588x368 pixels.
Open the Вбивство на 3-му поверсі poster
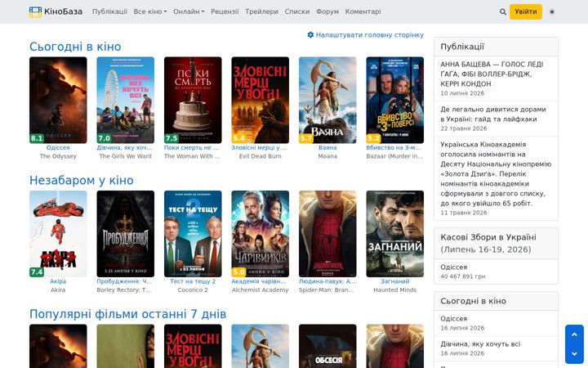pos(395,100)
